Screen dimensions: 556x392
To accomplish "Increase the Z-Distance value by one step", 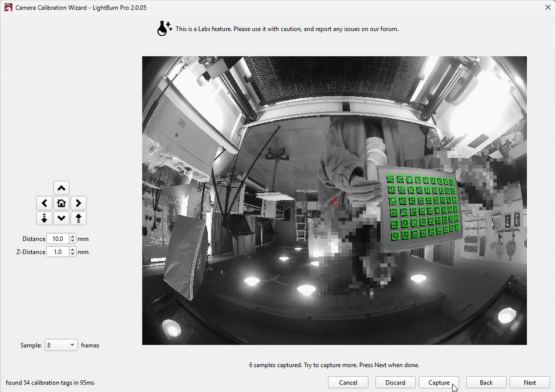I will point(73,249).
